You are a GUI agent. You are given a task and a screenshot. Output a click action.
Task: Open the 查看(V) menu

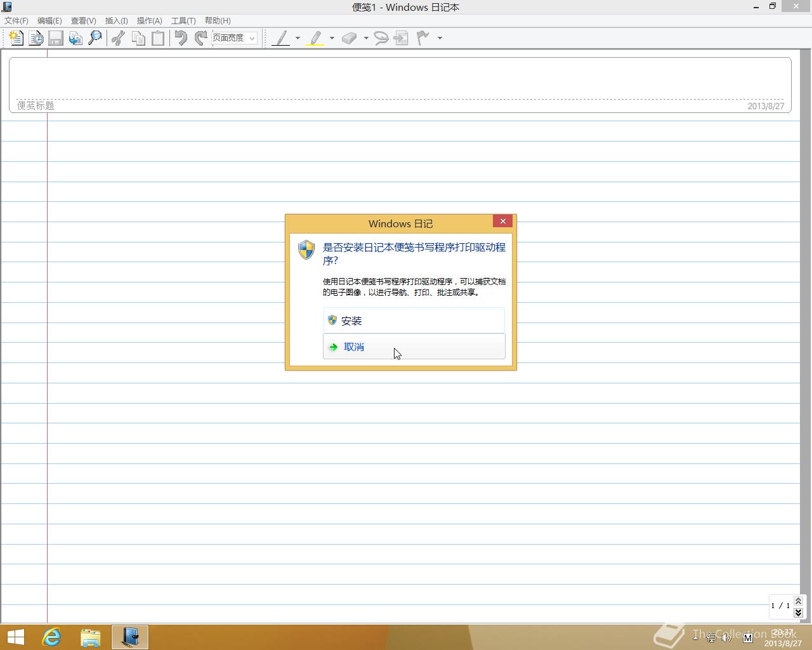point(83,21)
